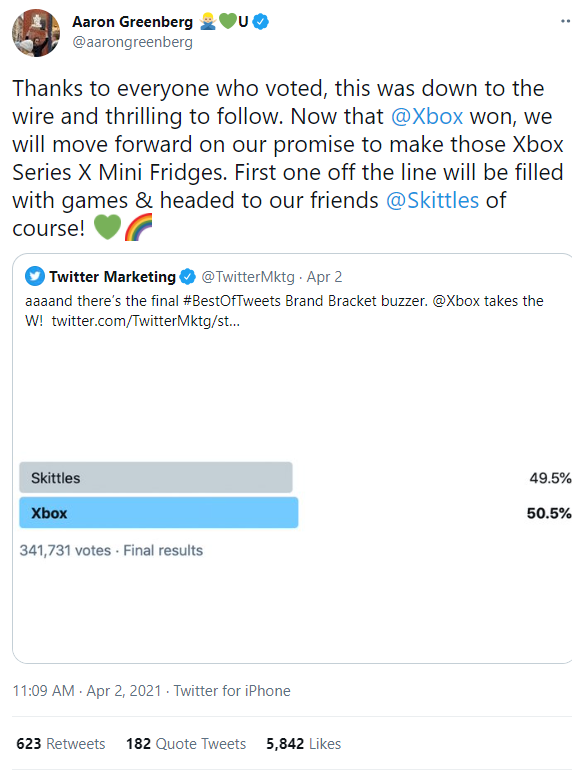The height and width of the screenshot is (770, 572).
Task: View the 5,842 Likes list
Action: point(303,743)
